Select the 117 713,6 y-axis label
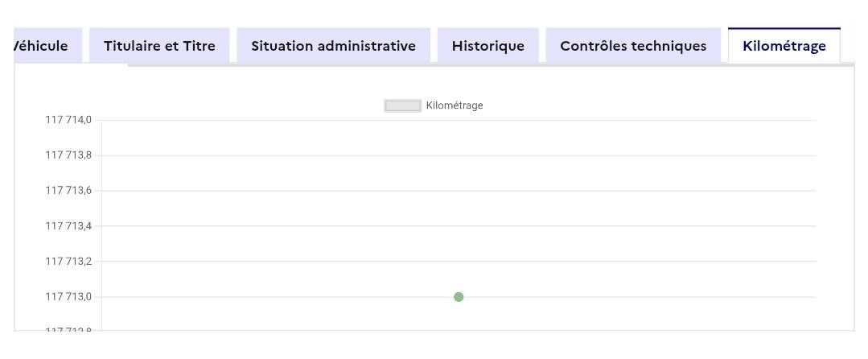The height and width of the screenshot is (359, 868). click(x=68, y=191)
